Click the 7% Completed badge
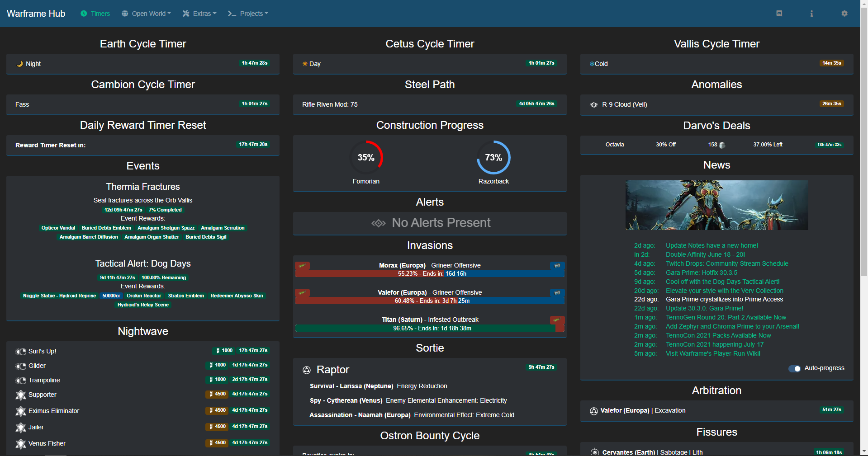868x456 pixels. [165, 210]
